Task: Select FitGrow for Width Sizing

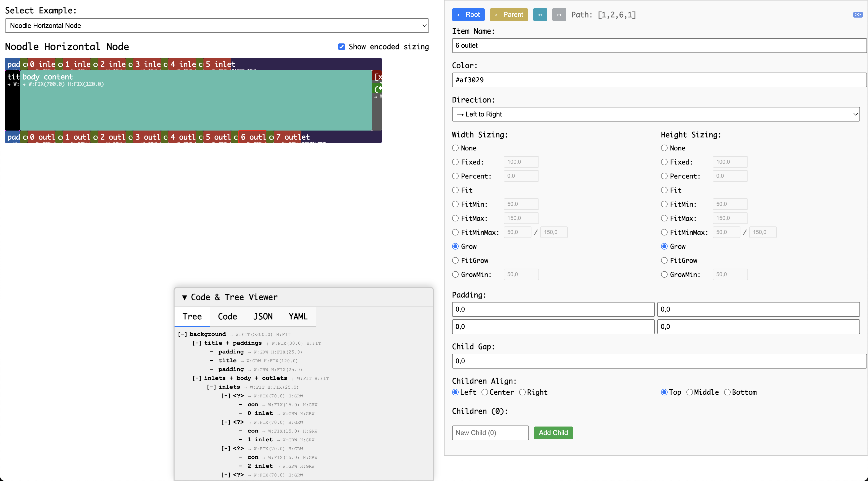Action: (455, 260)
